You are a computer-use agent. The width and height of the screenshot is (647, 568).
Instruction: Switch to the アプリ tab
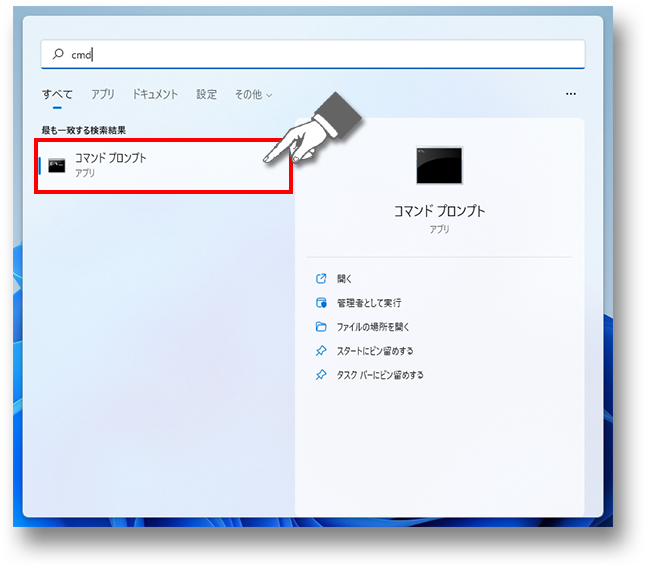pyautogui.click(x=102, y=94)
